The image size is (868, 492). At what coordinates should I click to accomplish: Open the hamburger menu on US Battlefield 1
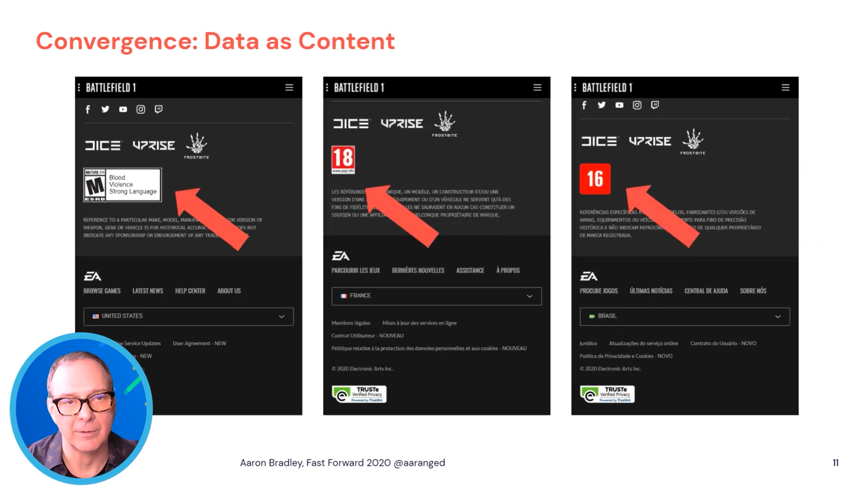pos(291,87)
